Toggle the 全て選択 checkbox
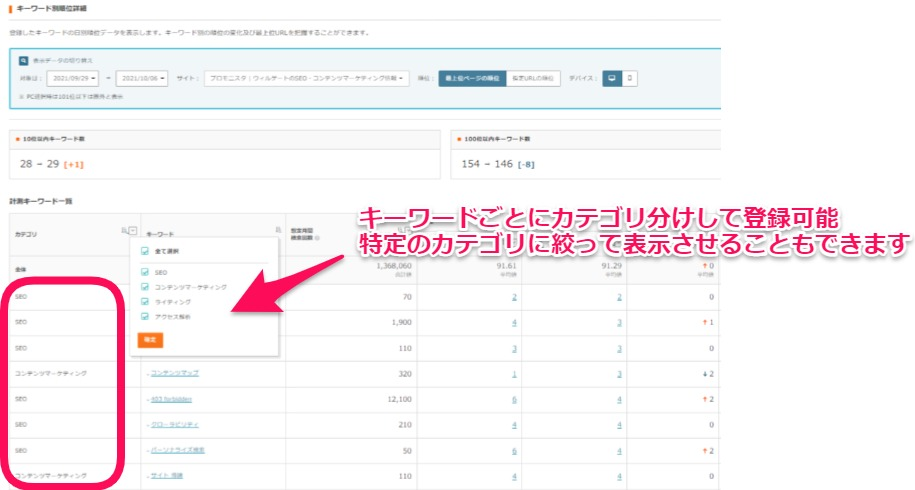 click(x=146, y=251)
